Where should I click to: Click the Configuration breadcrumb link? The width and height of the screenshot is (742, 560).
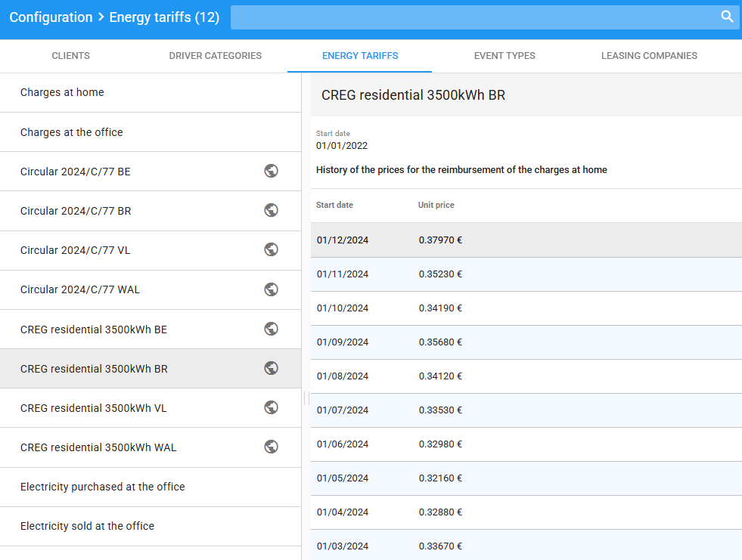coord(51,17)
